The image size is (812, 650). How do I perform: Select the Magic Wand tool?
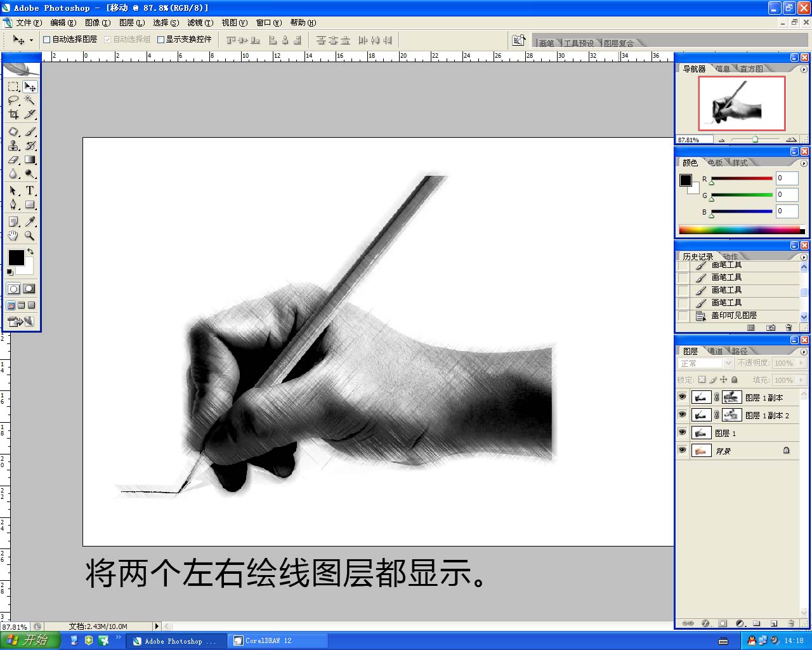(x=30, y=100)
